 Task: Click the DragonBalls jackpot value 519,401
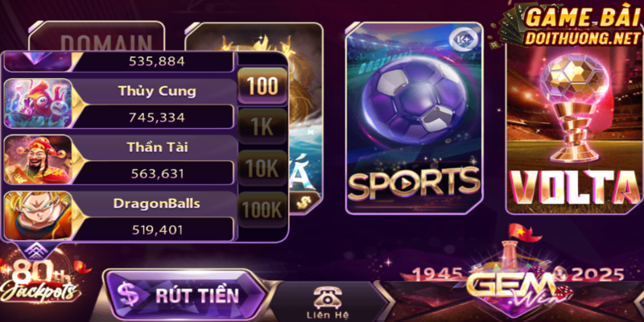click(157, 229)
